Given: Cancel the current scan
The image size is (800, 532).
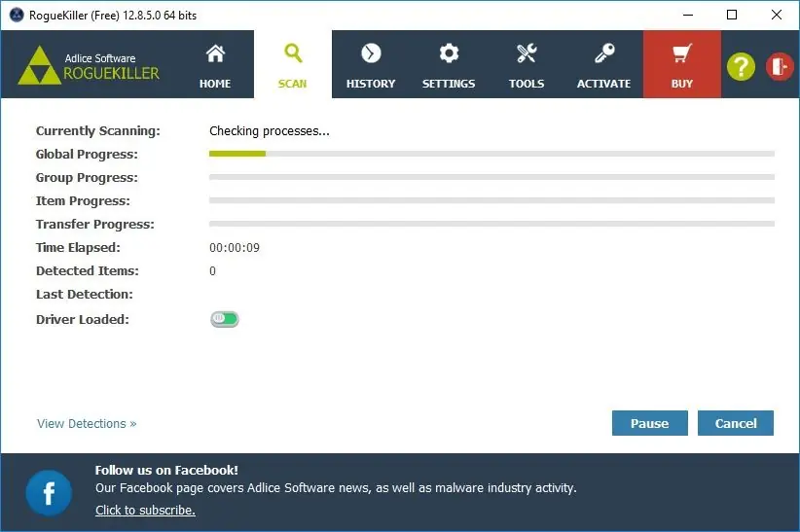Looking at the screenshot, I should point(735,423).
